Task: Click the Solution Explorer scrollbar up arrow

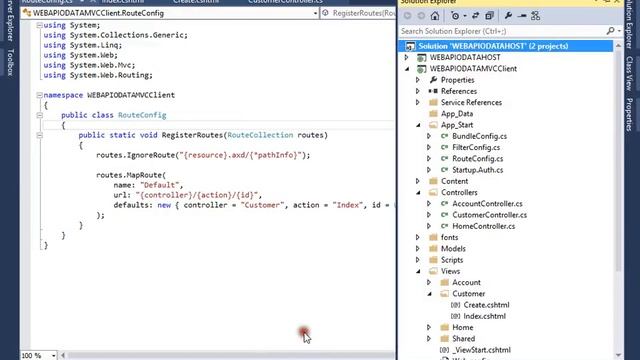Action: [x=618, y=46]
